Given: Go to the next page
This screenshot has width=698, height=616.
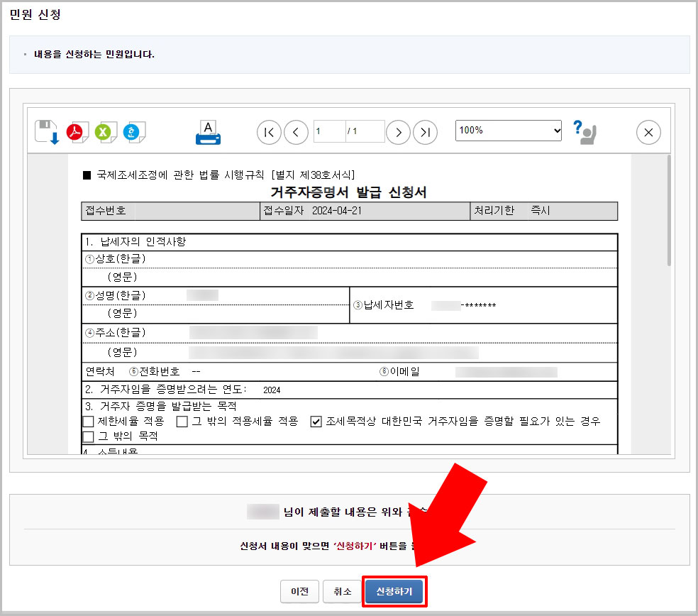Looking at the screenshot, I should click(x=398, y=132).
